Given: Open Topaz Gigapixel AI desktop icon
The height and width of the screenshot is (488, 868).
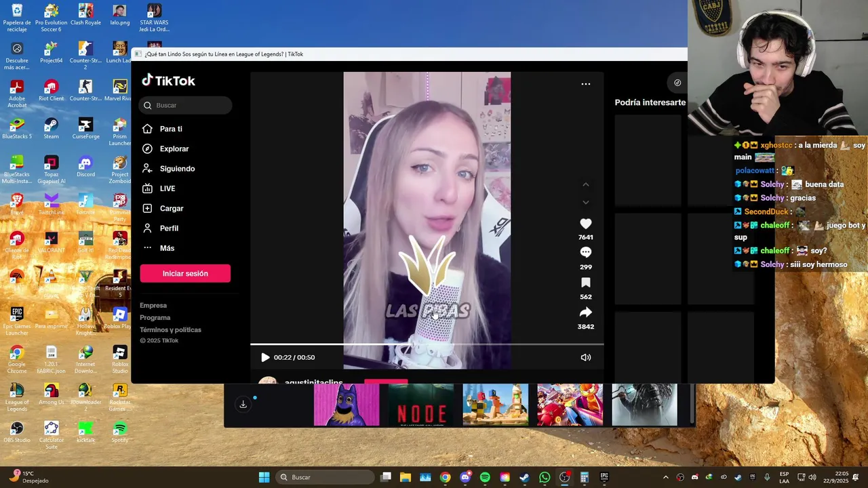Looking at the screenshot, I should (52, 170).
